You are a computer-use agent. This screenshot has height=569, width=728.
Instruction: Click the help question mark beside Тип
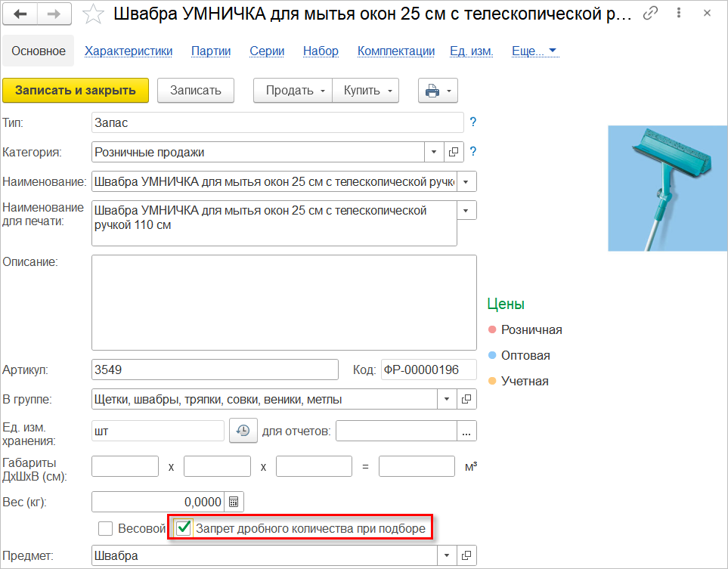472,122
